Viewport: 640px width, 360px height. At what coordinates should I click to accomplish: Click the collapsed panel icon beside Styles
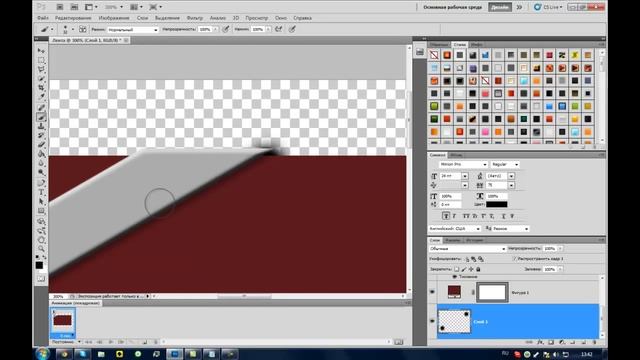[x=420, y=52]
